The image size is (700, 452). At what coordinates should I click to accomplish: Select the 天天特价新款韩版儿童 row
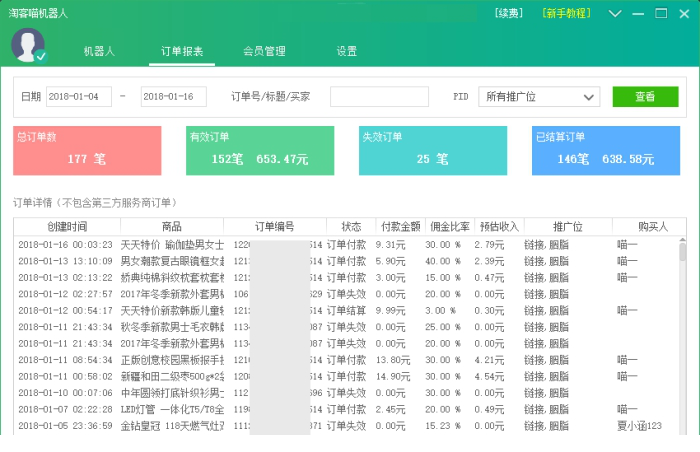pos(346,311)
